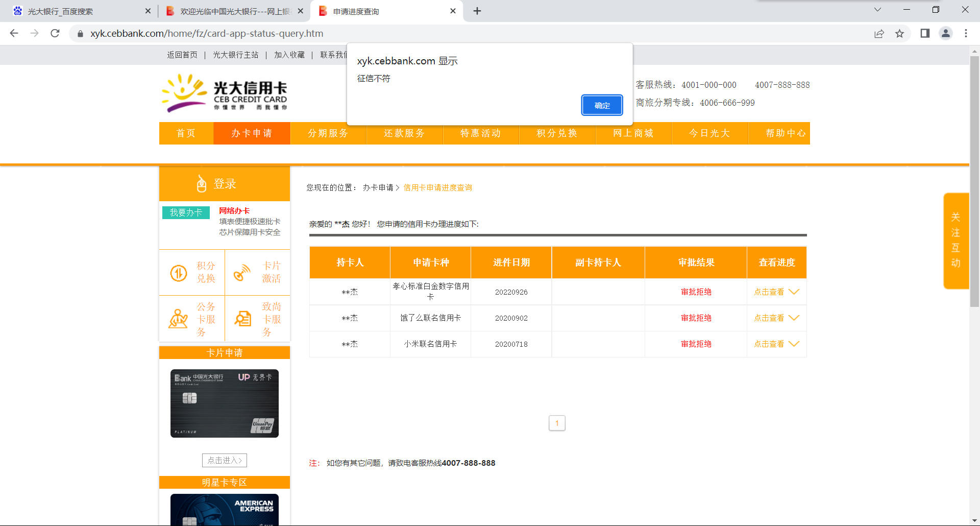
Task: Close the 欢迎光临中国光大银行 tab
Action: click(301, 11)
